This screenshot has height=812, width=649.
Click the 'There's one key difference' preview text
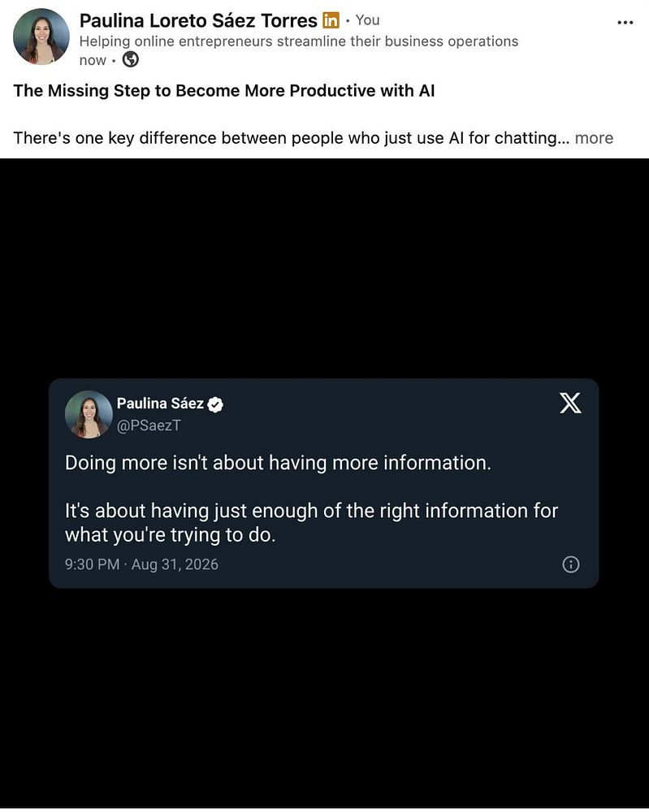point(291,138)
